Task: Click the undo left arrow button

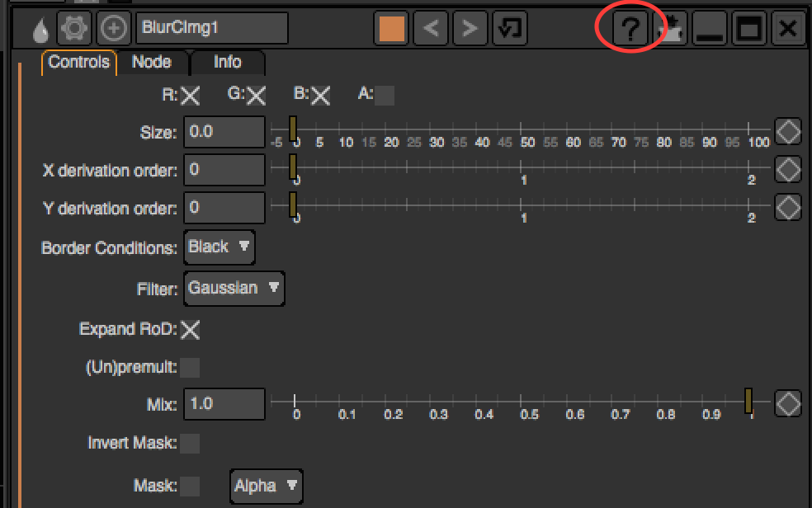Action: [431, 29]
